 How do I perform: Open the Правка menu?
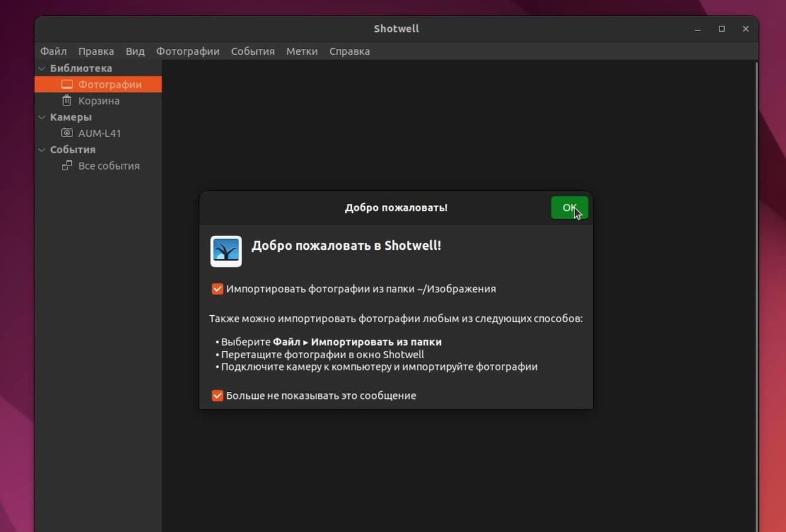click(96, 51)
